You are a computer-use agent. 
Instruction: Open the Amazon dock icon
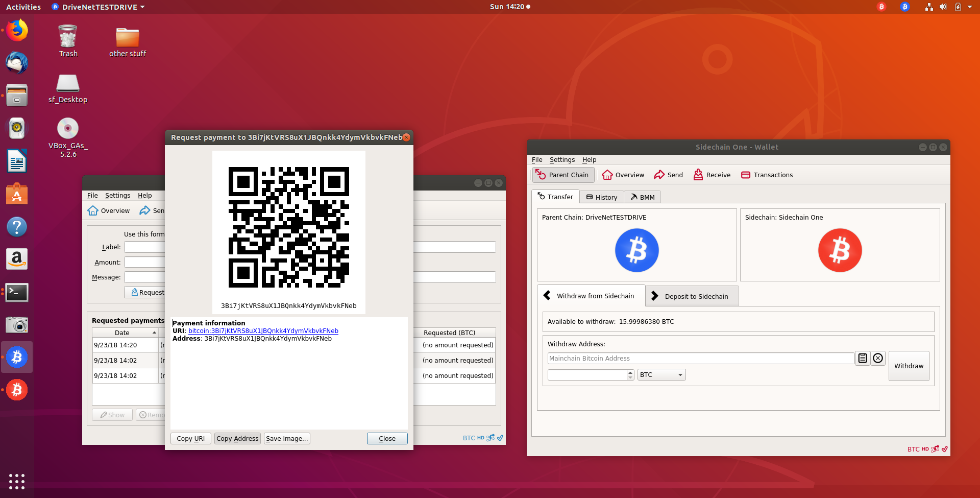pyautogui.click(x=17, y=259)
